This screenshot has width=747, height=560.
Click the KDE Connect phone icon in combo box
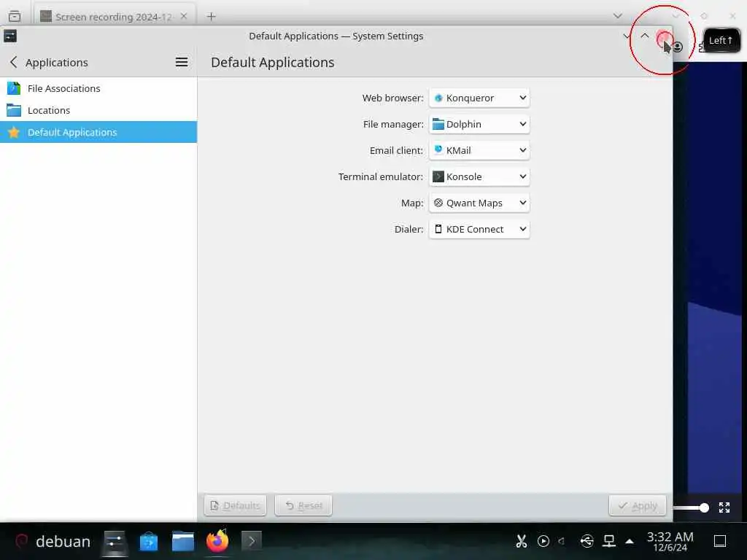(438, 229)
